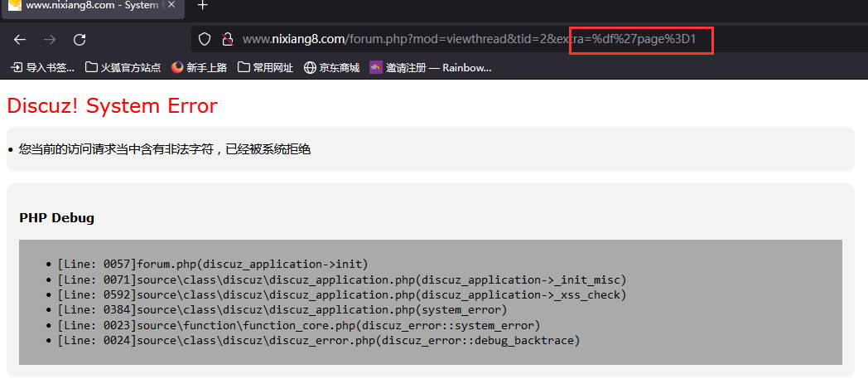Image resolution: width=868 pixels, height=379 pixels.
Task: Click the Discuz! System Error heading
Action: (x=113, y=105)
